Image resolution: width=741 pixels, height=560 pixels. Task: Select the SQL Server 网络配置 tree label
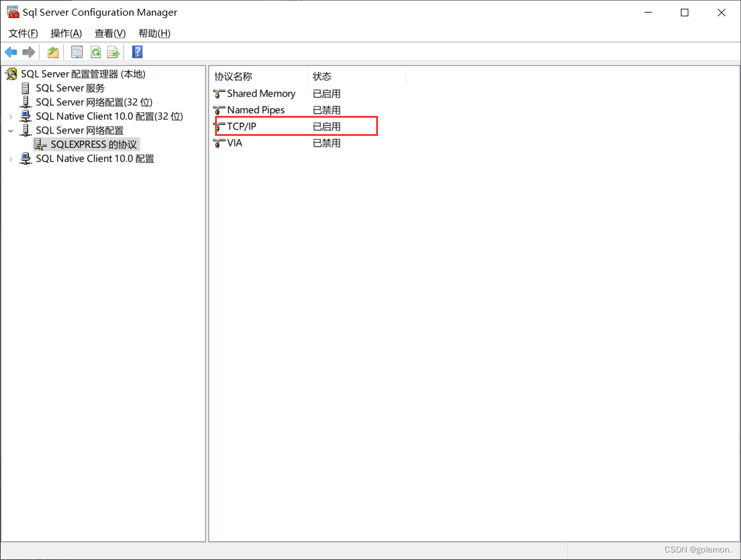[80, 130]
